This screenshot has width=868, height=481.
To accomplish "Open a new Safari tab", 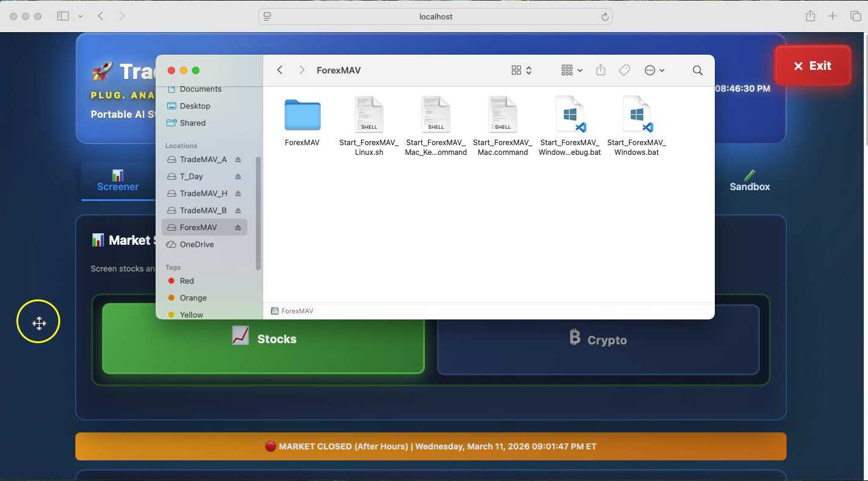I will click(x=833, y=16).
